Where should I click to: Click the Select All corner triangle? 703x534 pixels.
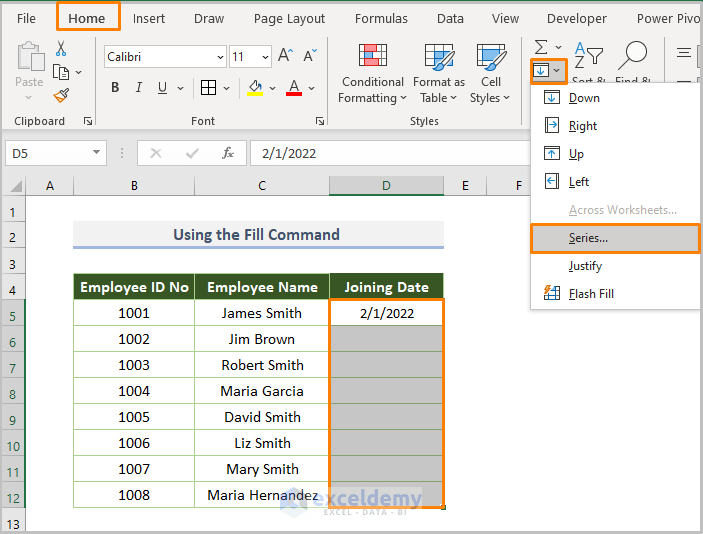point(16,186)
